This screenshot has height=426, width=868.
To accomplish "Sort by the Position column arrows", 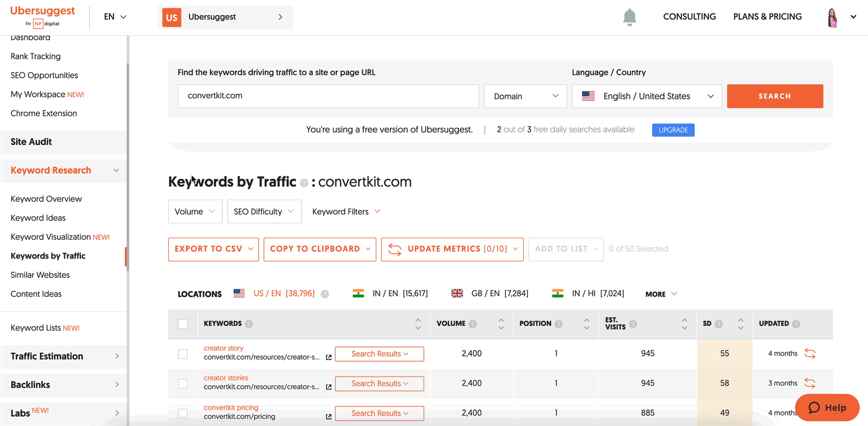I will click(x=587, y=324).
